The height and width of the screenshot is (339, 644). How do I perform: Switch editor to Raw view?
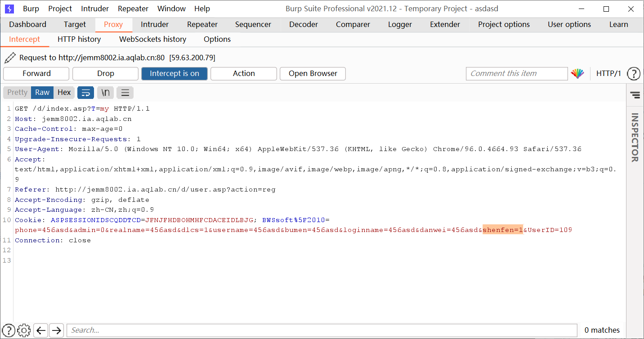pyautogui.click(x=42, y=92)
